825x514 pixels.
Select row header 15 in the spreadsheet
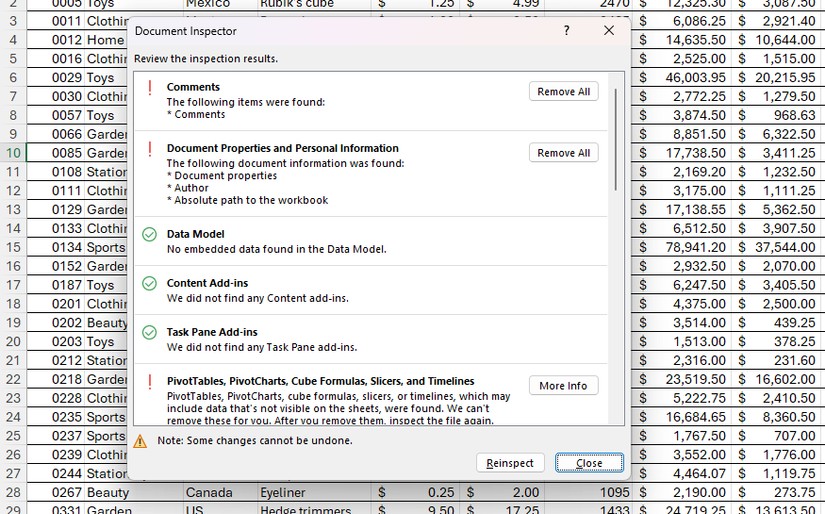point(13,247)
